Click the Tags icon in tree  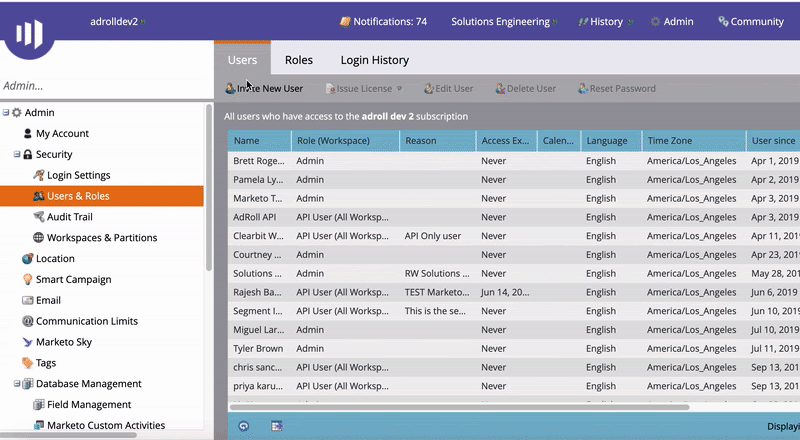click(x=27, y=363)
